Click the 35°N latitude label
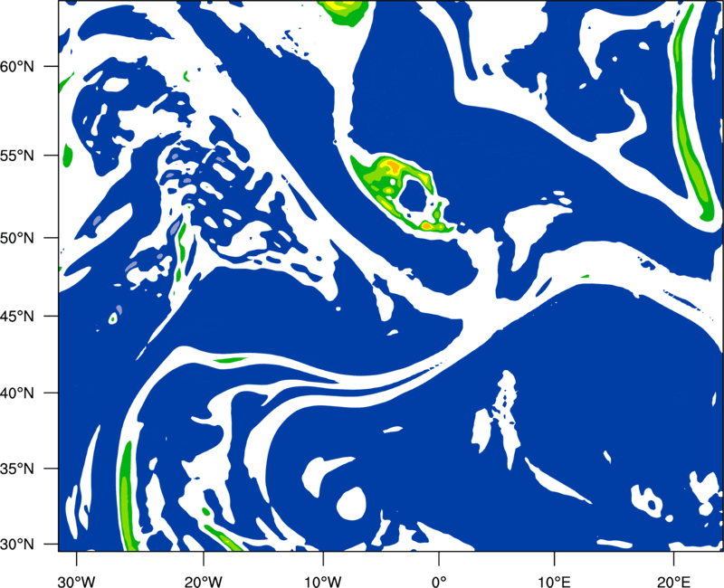 [x=17, y=469]
